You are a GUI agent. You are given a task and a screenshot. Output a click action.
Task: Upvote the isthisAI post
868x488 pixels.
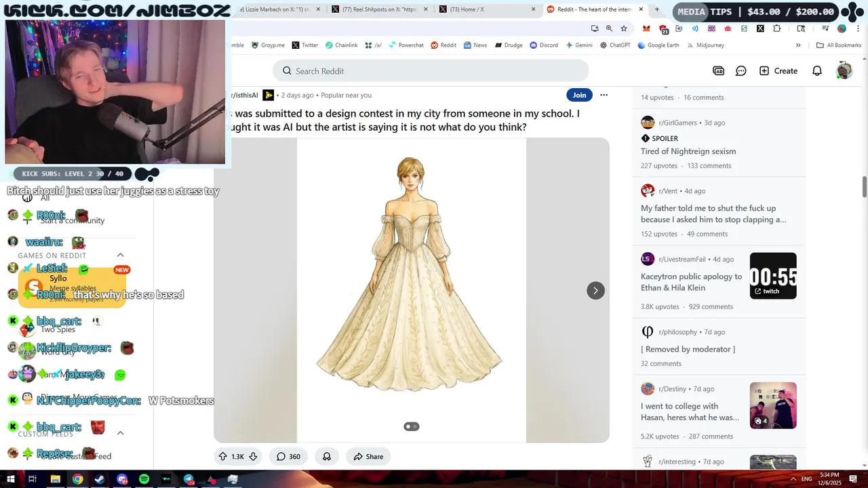point(223,456)
